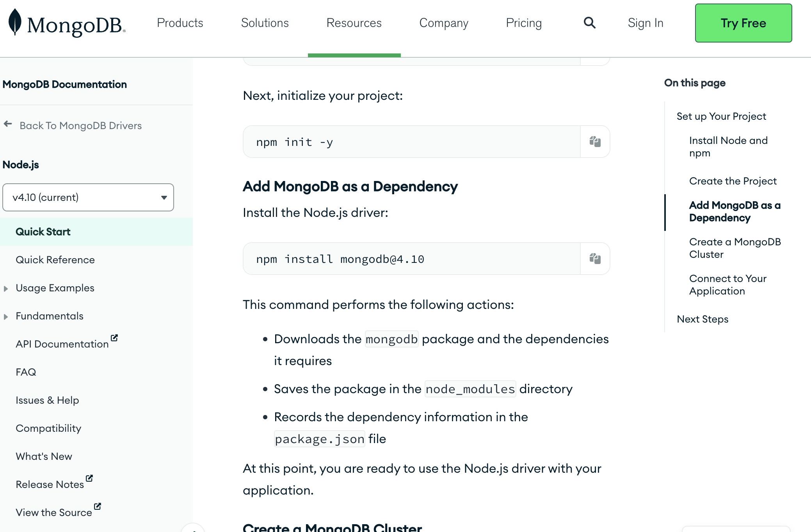This screenshot has width=811, height=532.
Task: Copy the npm init -y command
Action: (x=595, y=142)
